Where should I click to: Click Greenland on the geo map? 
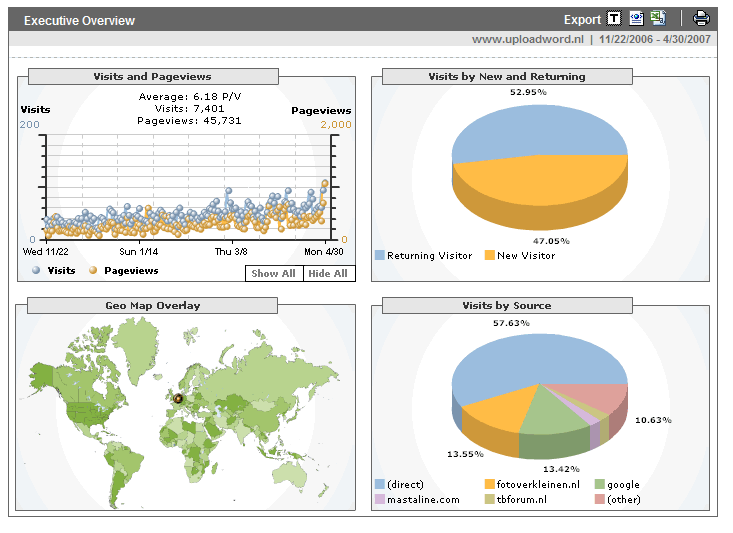[x=136, y=346]
